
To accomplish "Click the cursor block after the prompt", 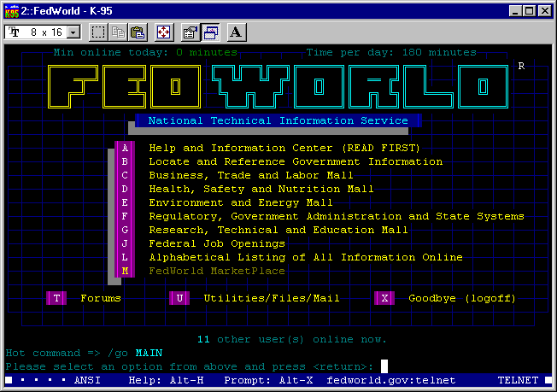I will 384,366.
